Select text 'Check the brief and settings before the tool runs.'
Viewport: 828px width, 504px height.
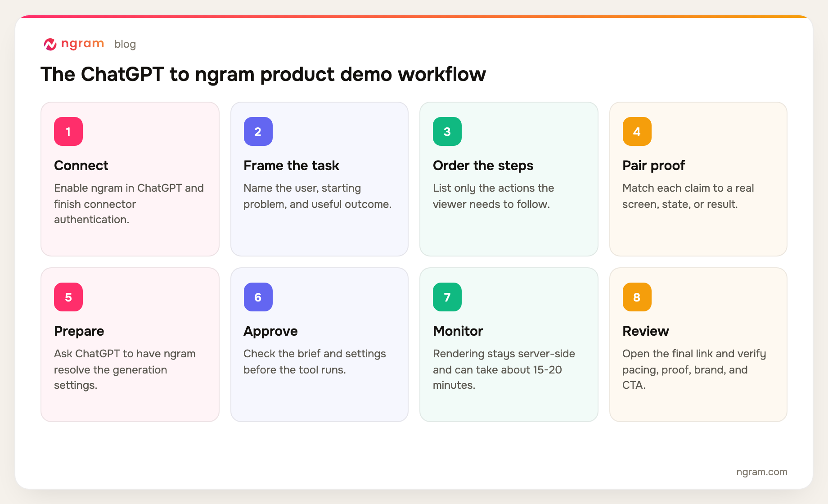click(x=315, y=362)
